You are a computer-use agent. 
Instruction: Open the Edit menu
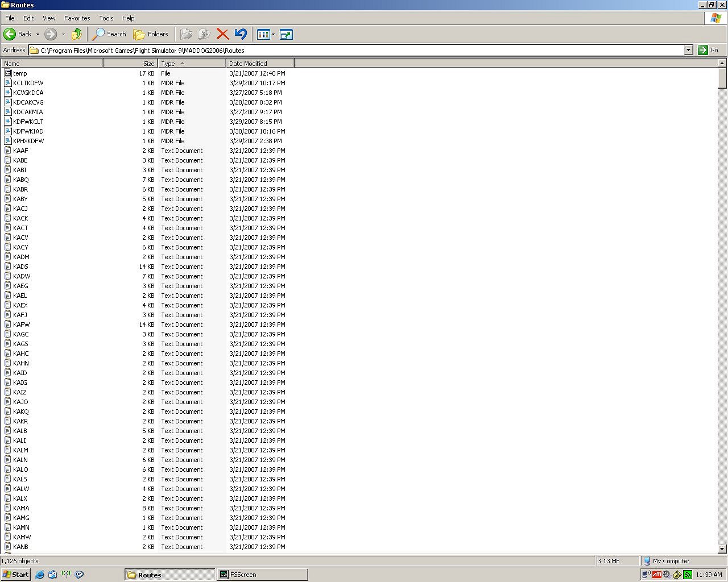pyautogui.click(x=28, y=18)
